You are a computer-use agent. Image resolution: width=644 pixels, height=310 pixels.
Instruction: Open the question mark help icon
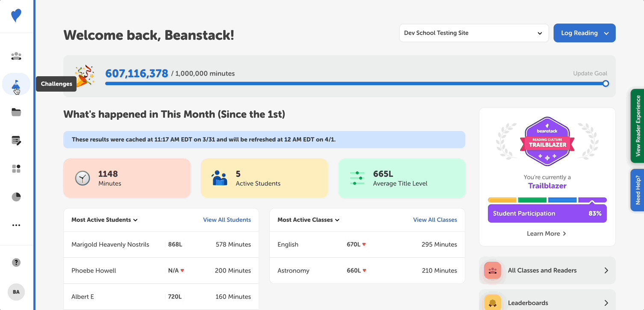(x=16, y=262)
